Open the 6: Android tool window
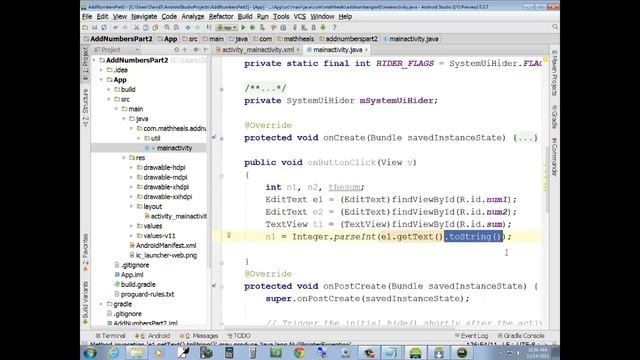Screen dimensions: 640x360 click(152, 336)
